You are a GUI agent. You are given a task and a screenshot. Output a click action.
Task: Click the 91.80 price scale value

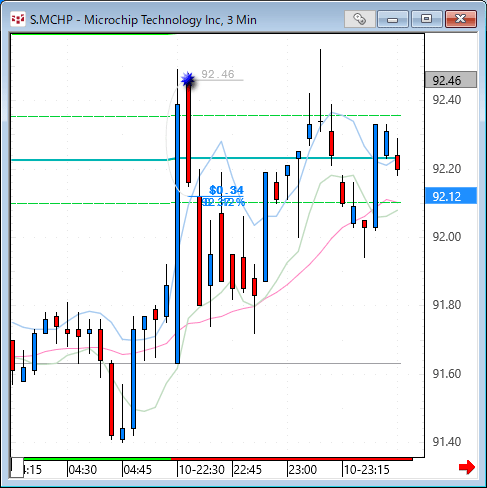pyautogui.click(x=447, y=305)
